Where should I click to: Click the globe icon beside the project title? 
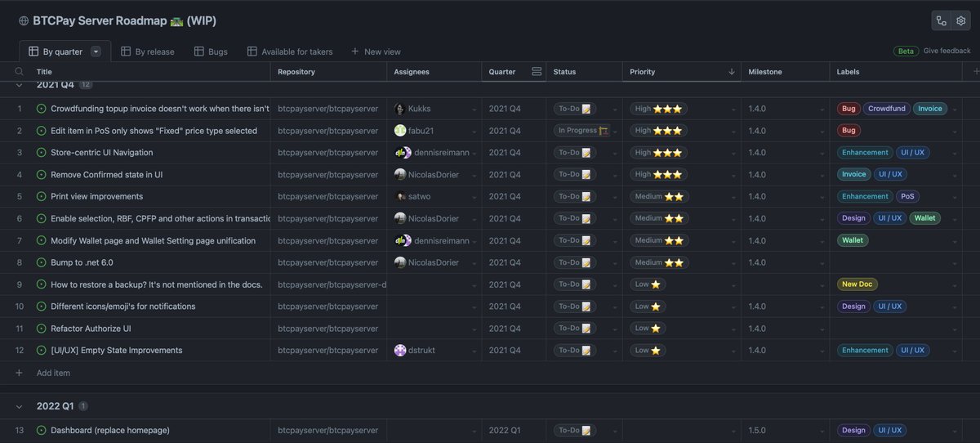click(x=24, y=21)
